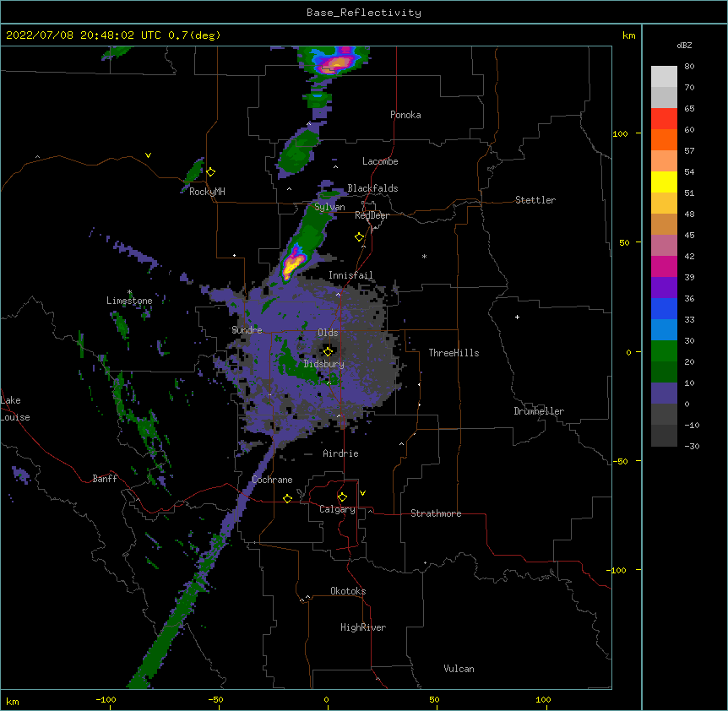Viewport: 728px width, 711px height.
Task: Click the Stettler city label
Action: [535, 200]
